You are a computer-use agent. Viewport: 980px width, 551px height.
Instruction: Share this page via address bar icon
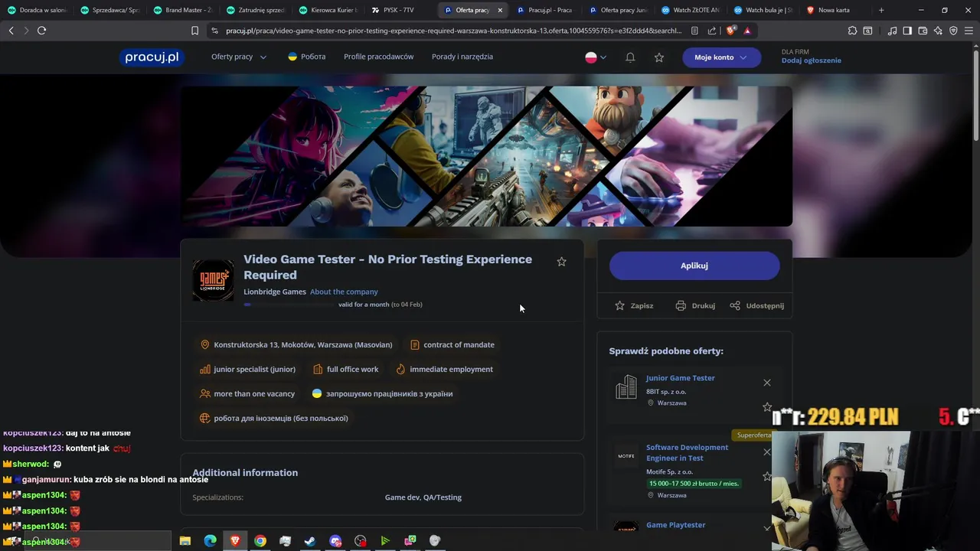(712, 31)
